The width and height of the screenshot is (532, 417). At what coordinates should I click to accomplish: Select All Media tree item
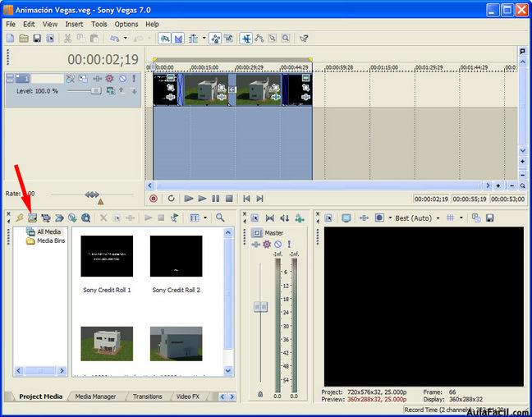pos(49,231)
